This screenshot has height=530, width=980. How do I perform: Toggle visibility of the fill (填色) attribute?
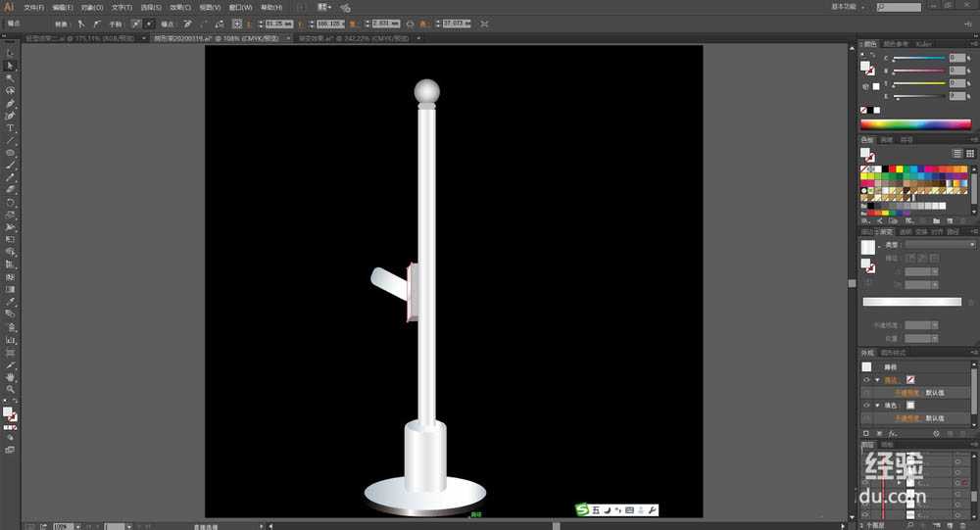(x=866, y=405)
